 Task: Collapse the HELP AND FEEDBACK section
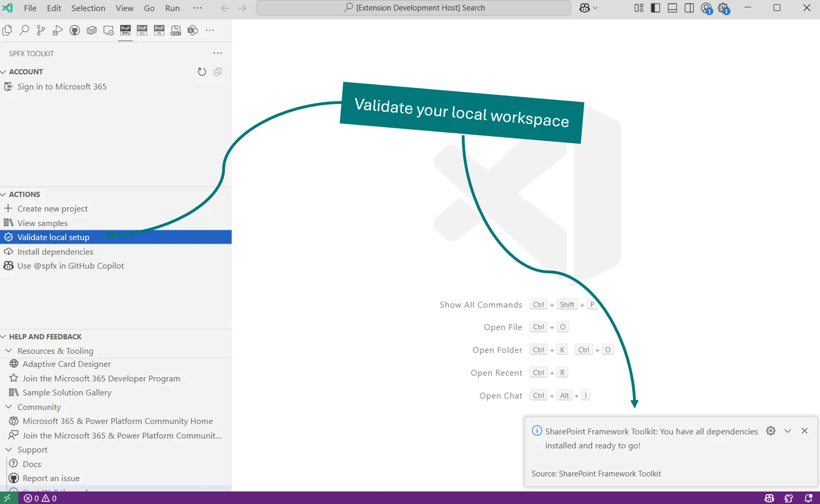coord(41,336)
